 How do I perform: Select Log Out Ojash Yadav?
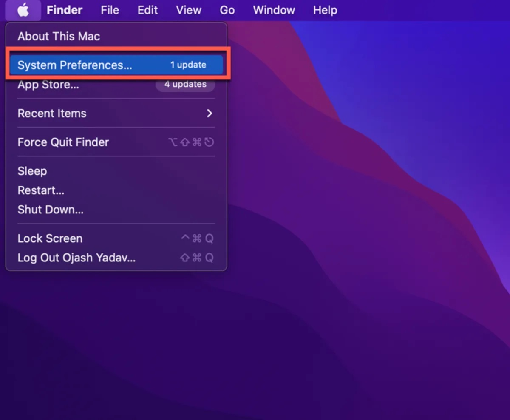(x=116, y=258)
